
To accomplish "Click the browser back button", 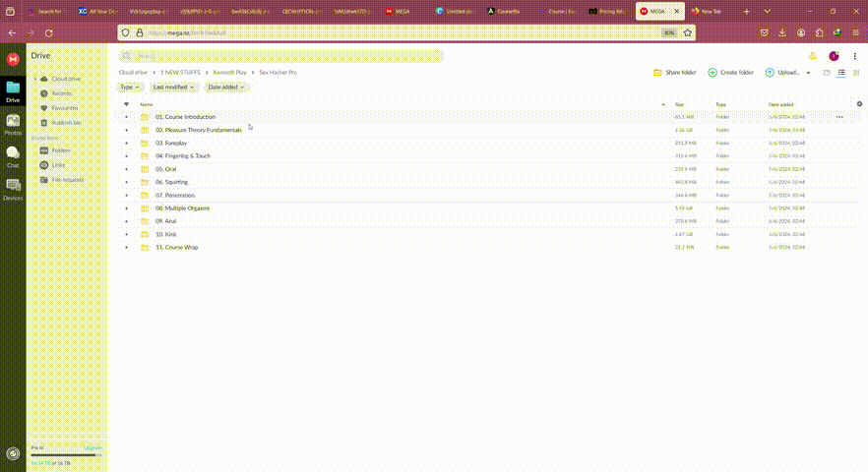I will (12, 33).
